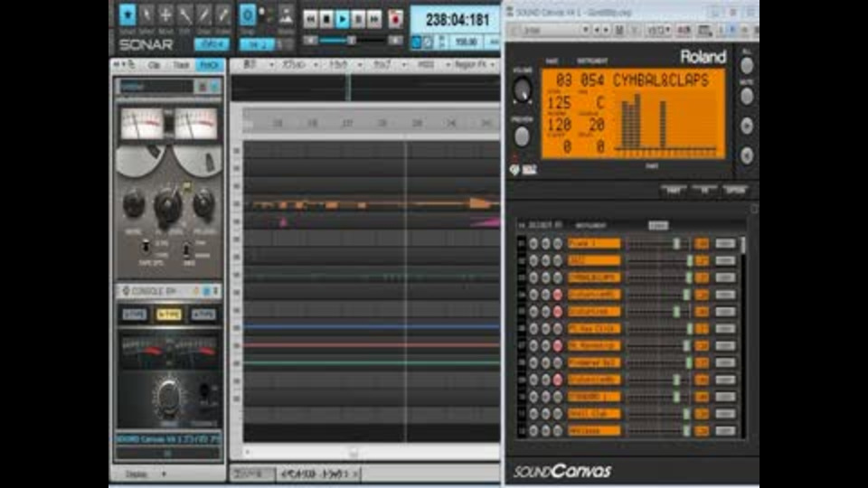Jump to end with fast-forward button
The width and height of the screenshot is (868, 488).
[x=374, y=19]
